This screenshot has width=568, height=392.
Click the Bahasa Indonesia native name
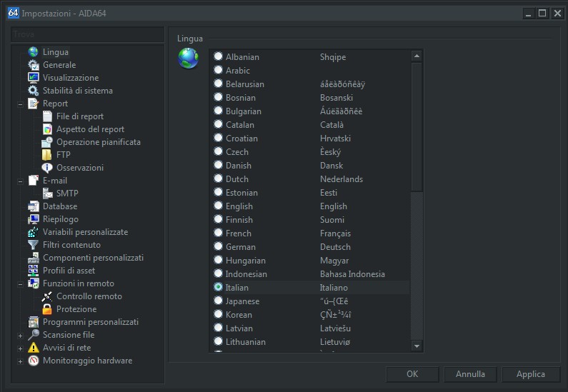(352, 274)
